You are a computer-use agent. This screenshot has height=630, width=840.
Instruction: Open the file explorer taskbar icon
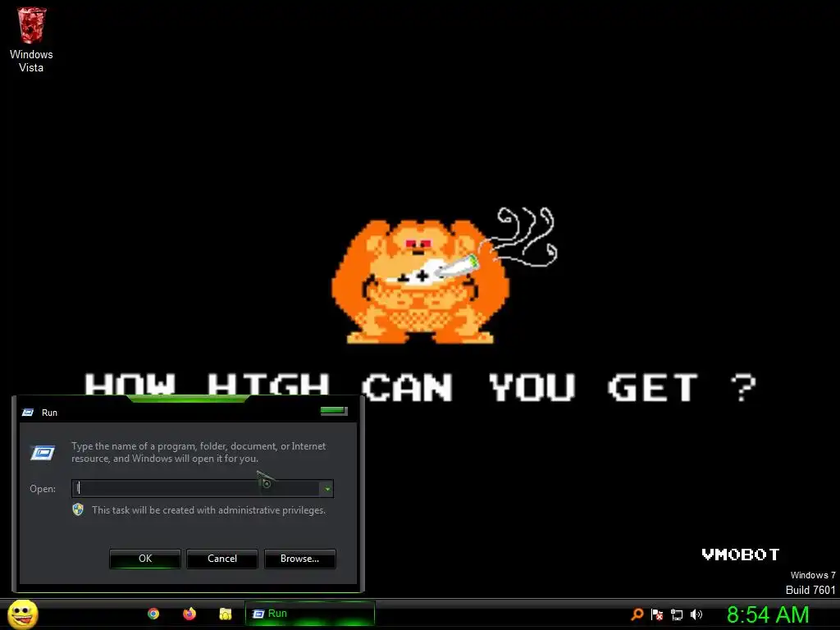coord(226,614)
